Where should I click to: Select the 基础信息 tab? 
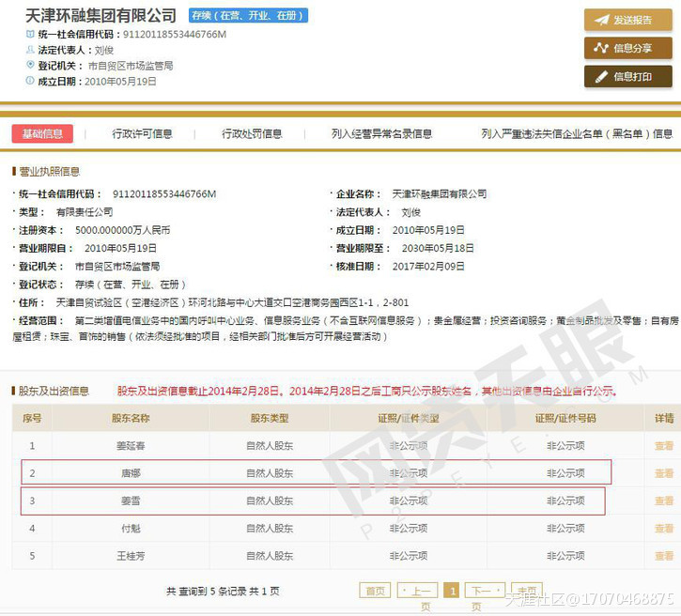point(42,134)
